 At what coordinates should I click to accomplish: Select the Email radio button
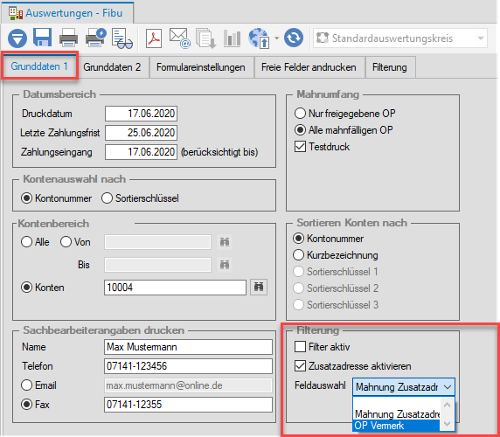click(x=27, y=385)
